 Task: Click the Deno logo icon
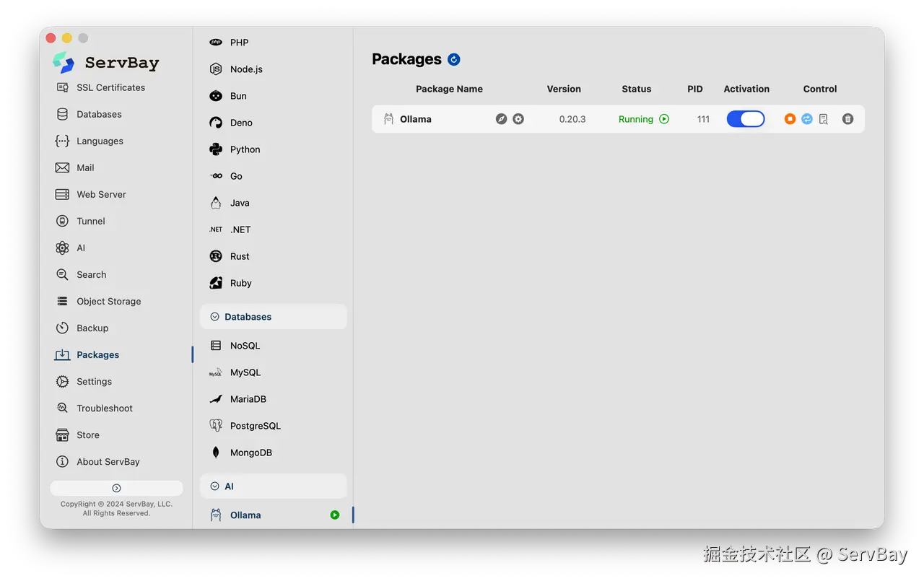click(x=216, y=123)
